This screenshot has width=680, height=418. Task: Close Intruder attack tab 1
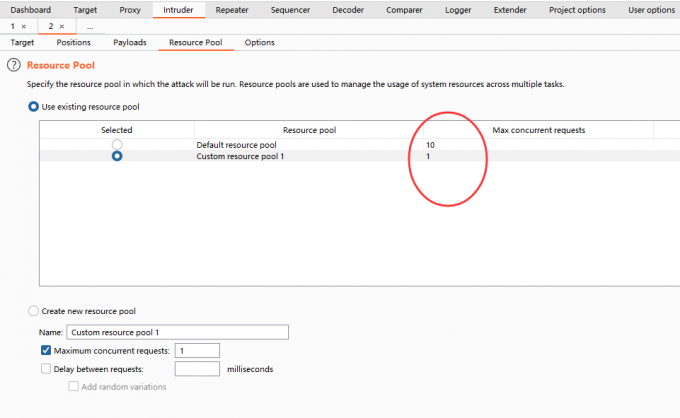pyautogui.click(x=24, y=26)
